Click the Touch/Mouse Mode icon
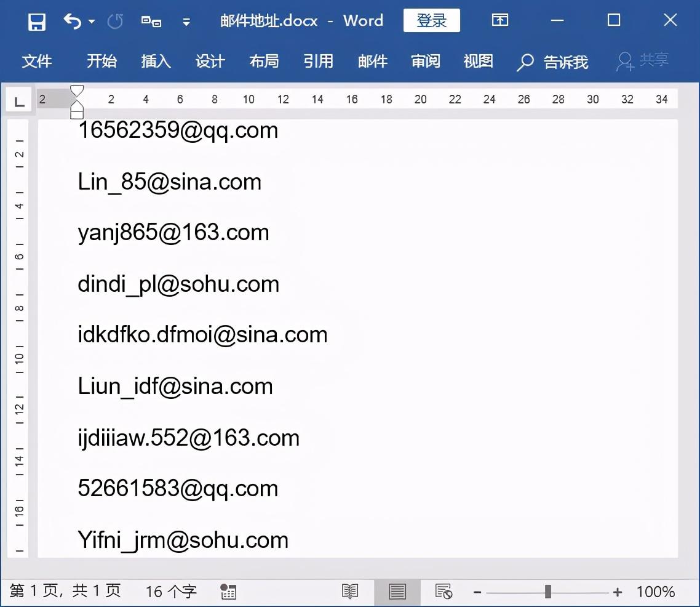This screenshot has width=700, height=607. click(151, 20)
